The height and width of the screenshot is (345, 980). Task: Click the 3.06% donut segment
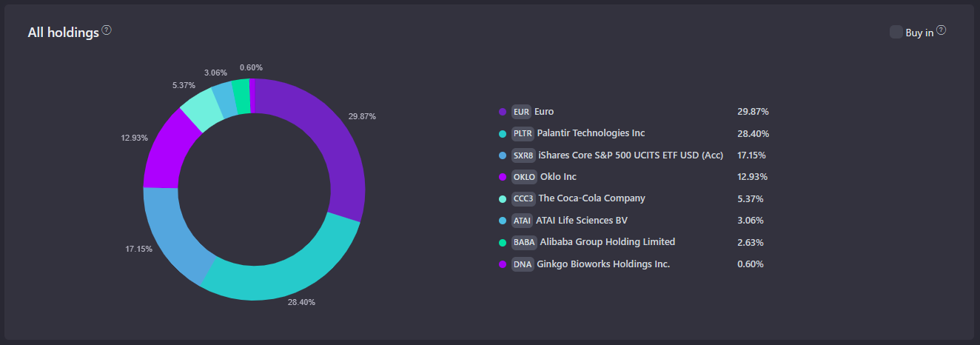click(x=225, y=100)
